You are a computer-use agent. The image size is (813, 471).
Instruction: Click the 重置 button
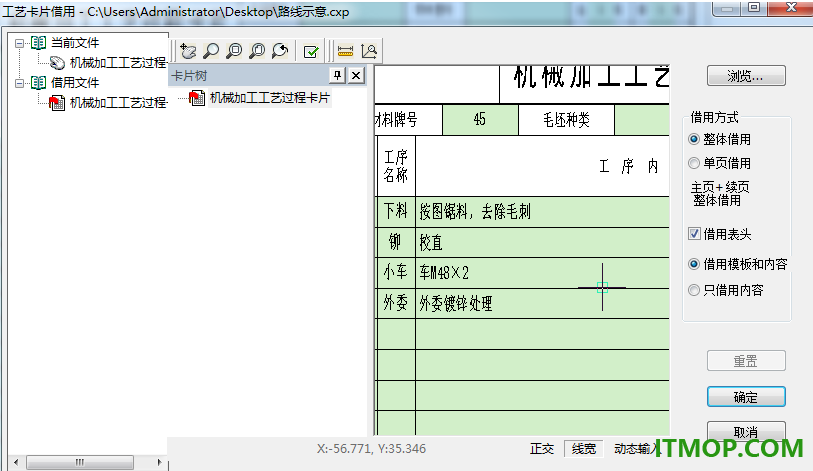tap(746, 361)
